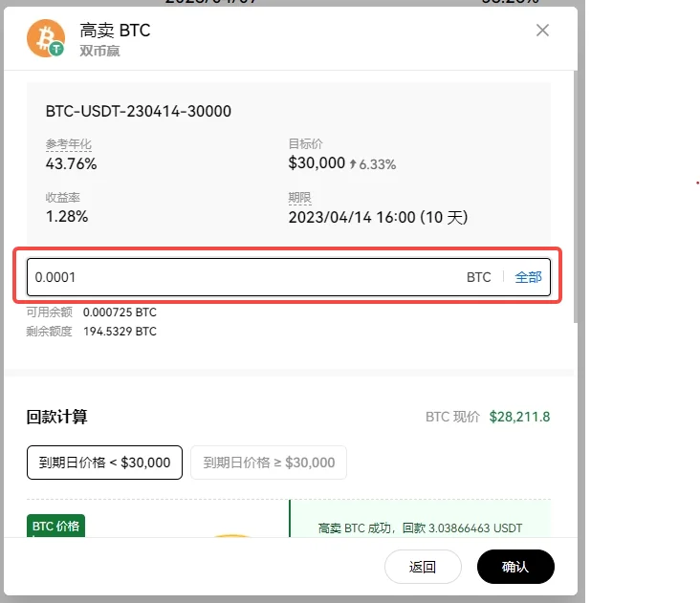Image resolution: width=700 pixels, height=603 pixels.
Task: Click the 高卖 BTC dialog title
Action: coord(115,31)
